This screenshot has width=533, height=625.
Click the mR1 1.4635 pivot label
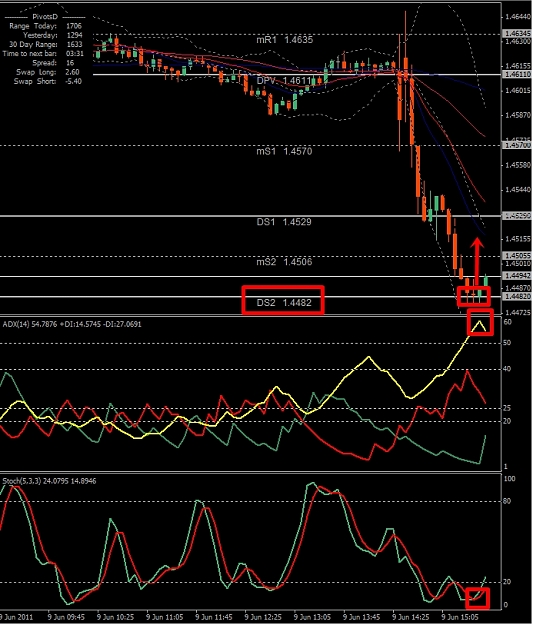284,40
